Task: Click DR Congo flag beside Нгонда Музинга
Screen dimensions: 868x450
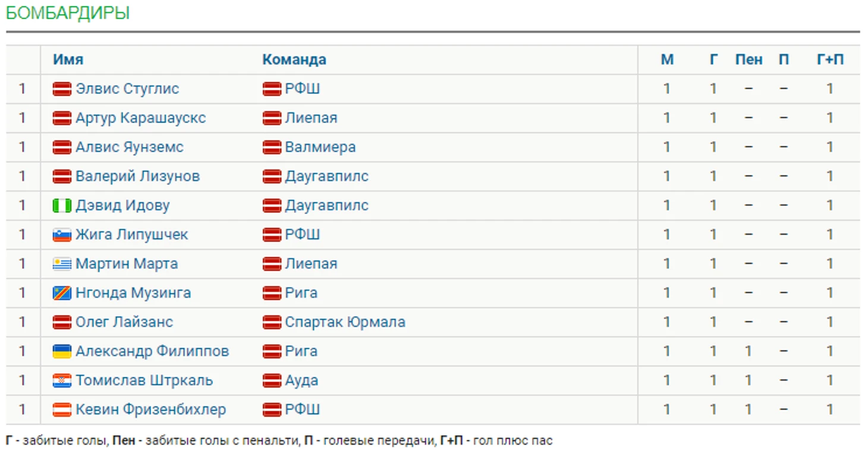Action: (62, 293)
